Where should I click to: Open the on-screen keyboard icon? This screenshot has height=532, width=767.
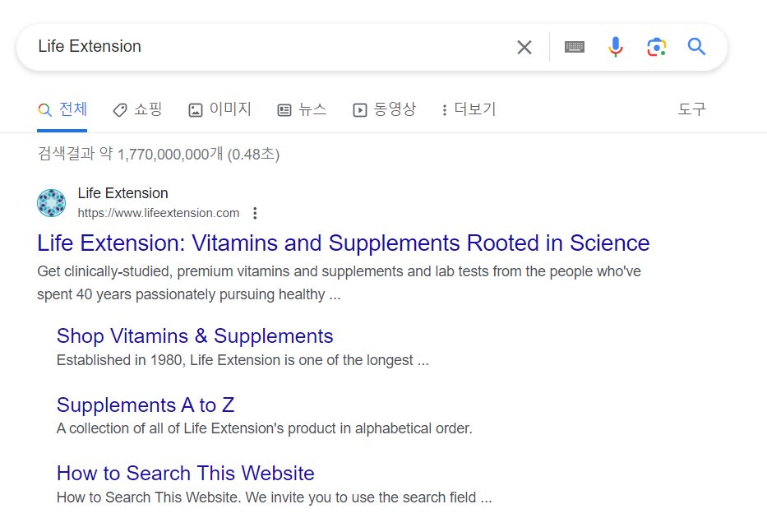tap(574, 47)
